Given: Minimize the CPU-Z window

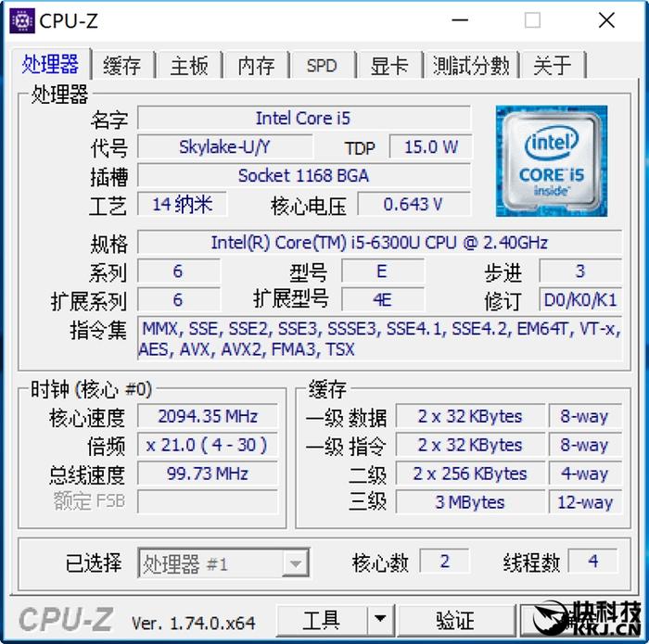Looking at the screenshot, I should tap(460, 20).
